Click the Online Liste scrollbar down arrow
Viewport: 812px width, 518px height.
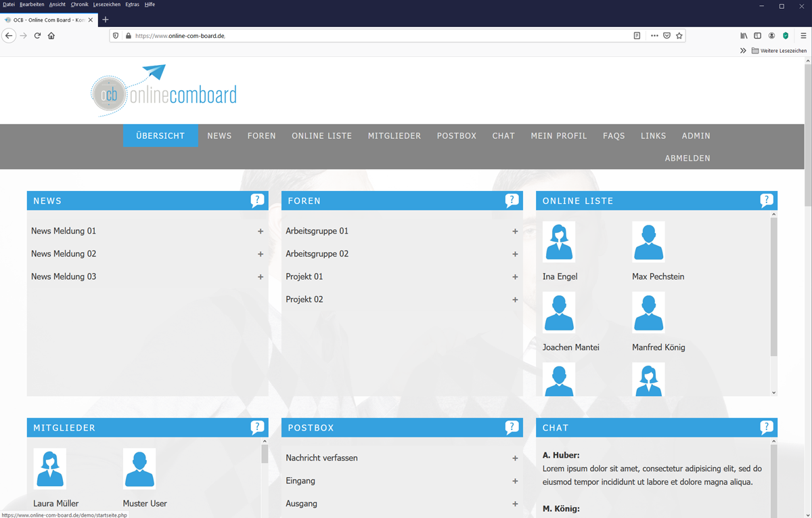773,393
